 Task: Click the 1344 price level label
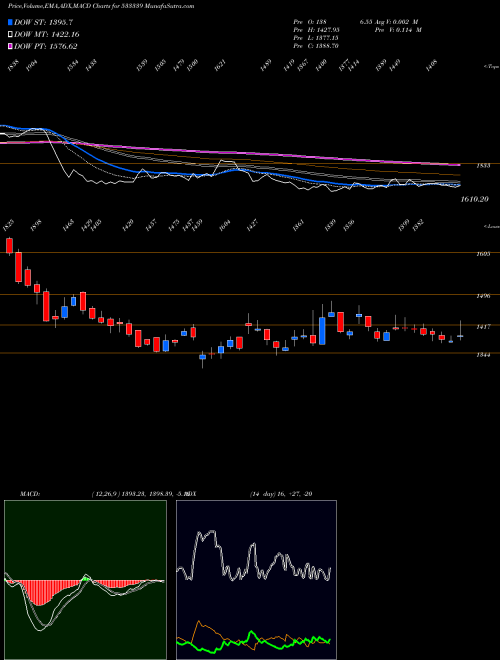[x=483, y=355]
